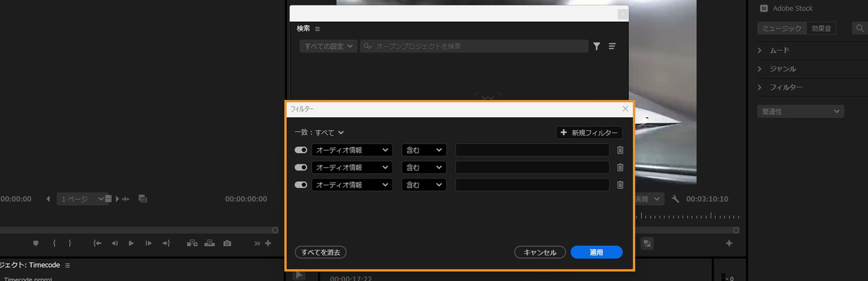868x281 pixels.
Task: Click drag-video-only filmstrip icon
Action: click(108, 199)
